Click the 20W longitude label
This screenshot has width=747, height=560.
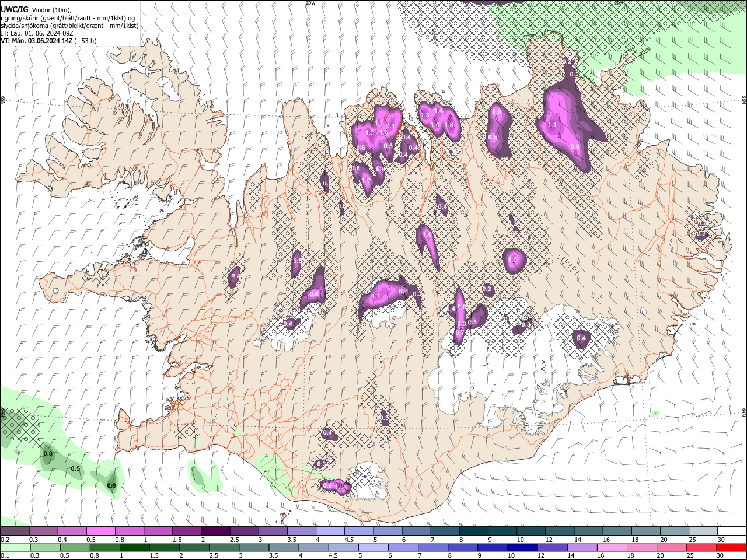click(311, 3)
